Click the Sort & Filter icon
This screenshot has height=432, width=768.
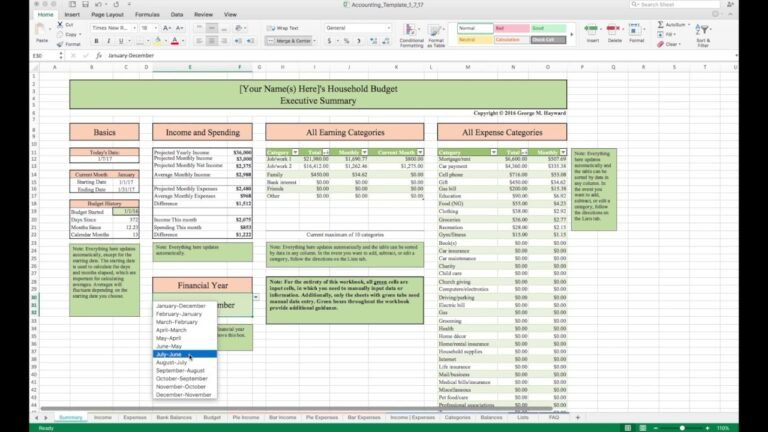pyautogui.click(x=703, y=30)
